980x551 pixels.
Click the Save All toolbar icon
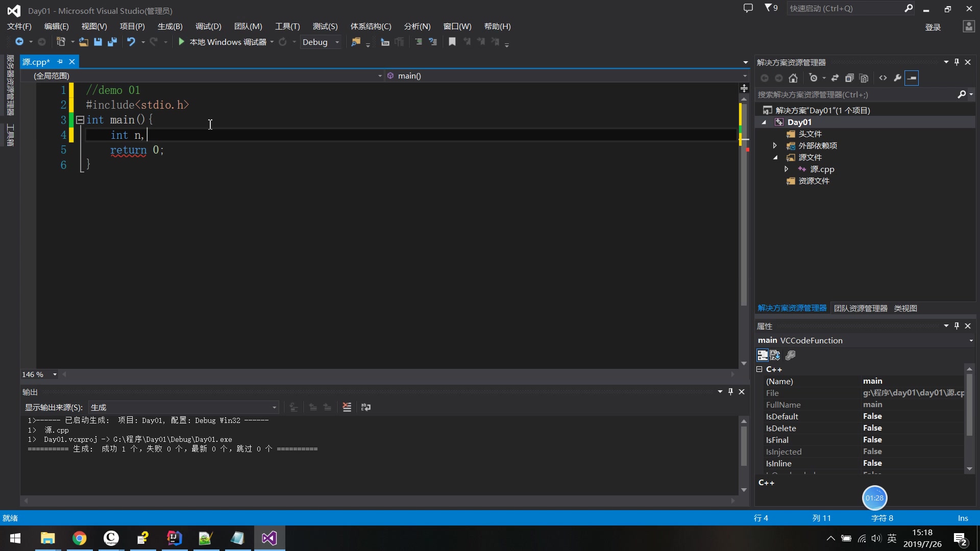click(x=112, y=42)
